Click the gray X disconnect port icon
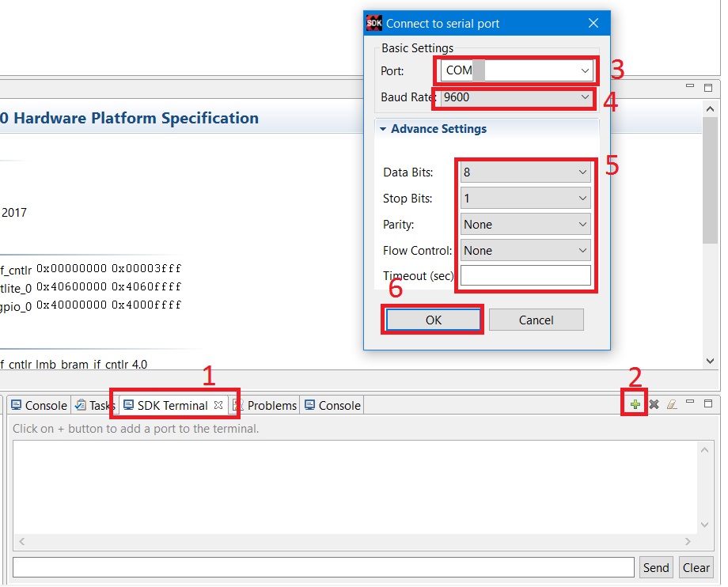 [654, 404]
